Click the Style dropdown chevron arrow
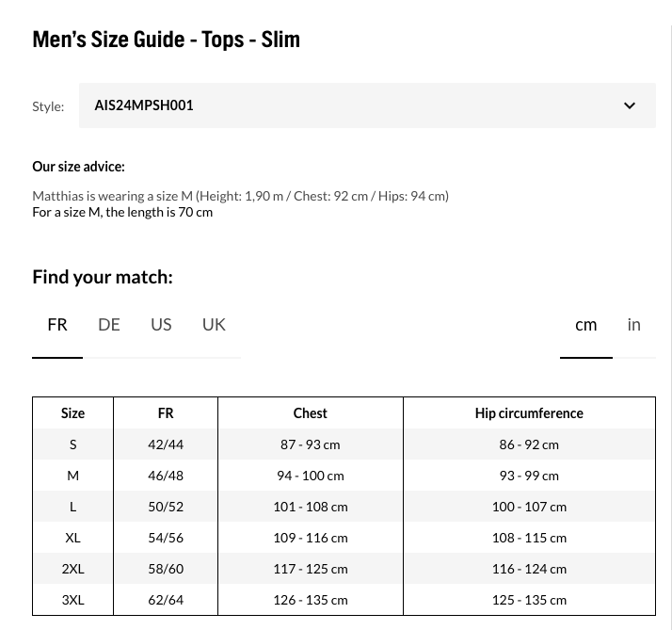The height and width of the screenshot is (630, 672). point(629,105)
